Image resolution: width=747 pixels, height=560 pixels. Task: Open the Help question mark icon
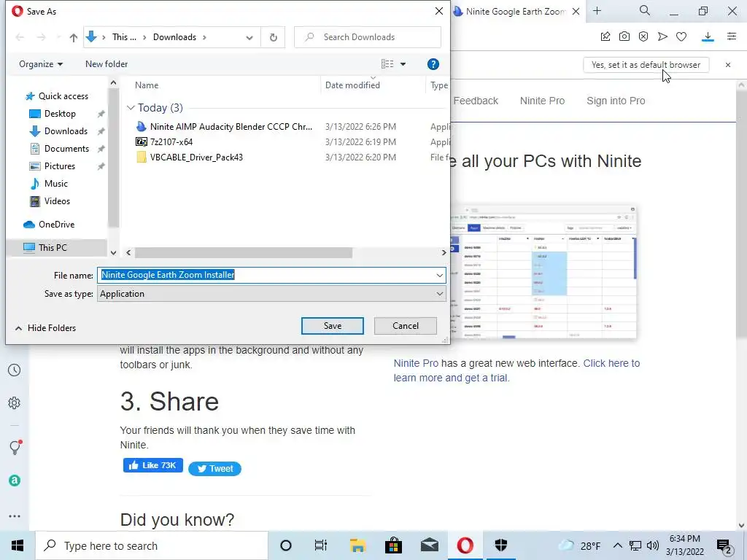click(x=433, y=64)
